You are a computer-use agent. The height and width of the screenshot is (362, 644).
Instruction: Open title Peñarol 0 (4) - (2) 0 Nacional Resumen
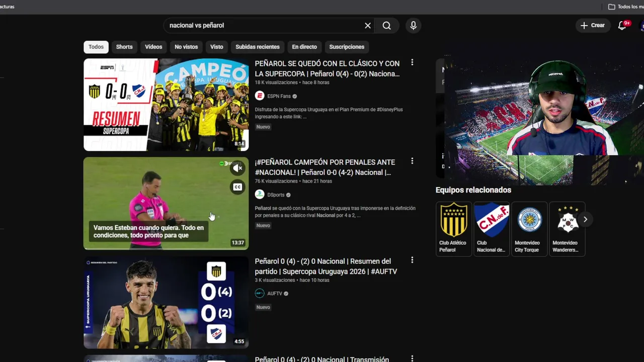tap(326, 266)
